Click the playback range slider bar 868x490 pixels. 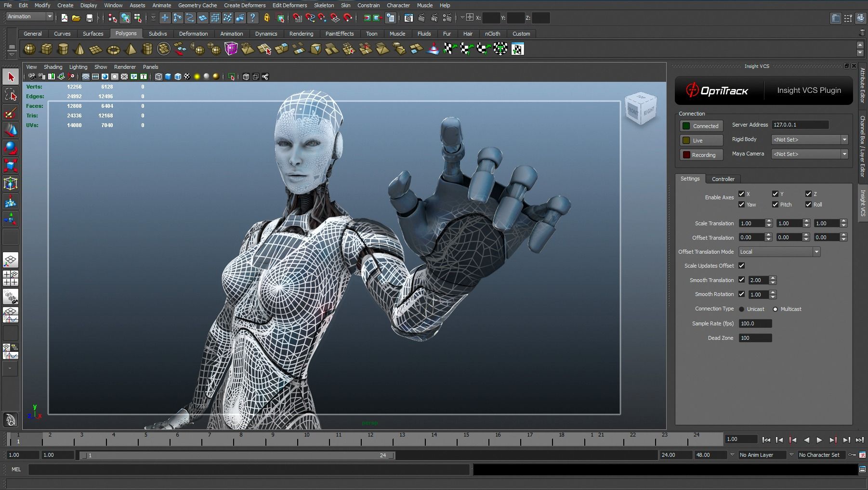(x=237, y=455)
